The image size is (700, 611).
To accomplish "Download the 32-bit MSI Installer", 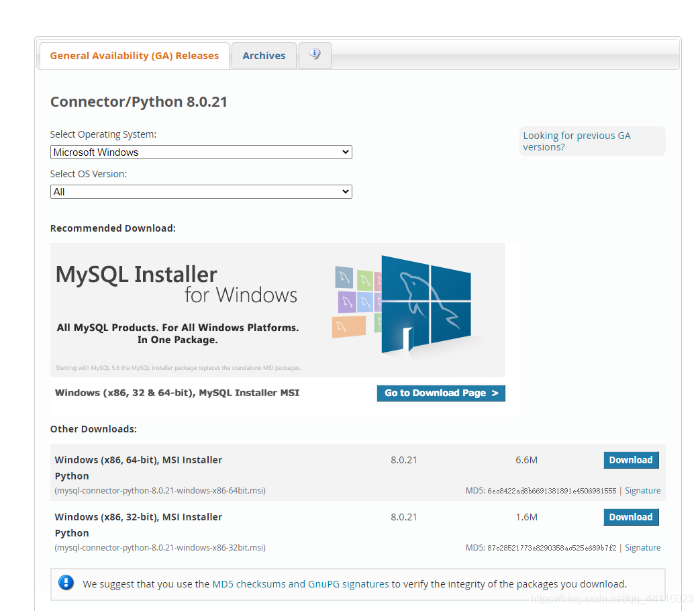I will (631, 517).
